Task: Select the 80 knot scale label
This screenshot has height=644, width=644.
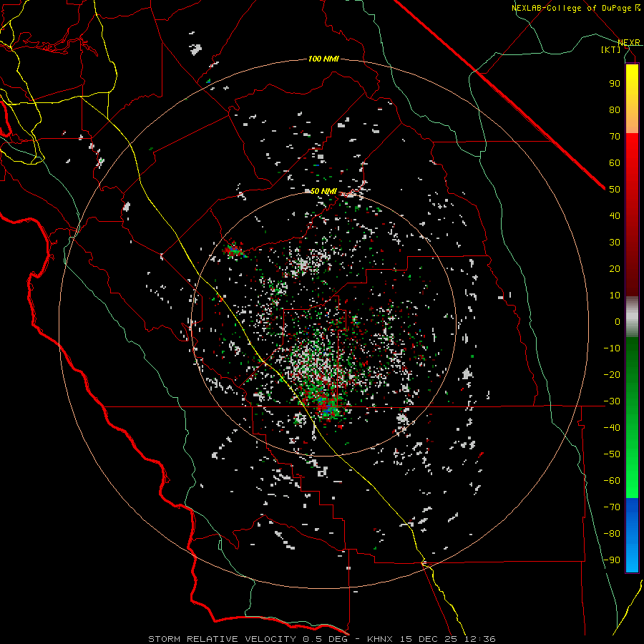Action: pos(615,110)
